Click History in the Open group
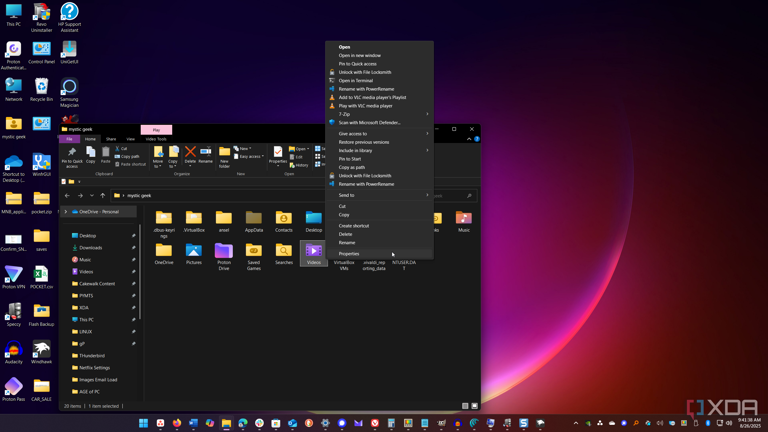This screenshot has height=432, width=768. pos(299,165)
